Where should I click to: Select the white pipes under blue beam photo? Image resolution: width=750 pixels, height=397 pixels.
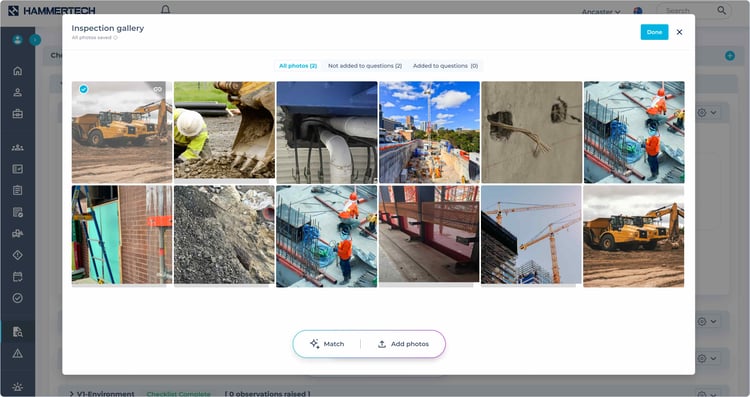coord(327,132)
